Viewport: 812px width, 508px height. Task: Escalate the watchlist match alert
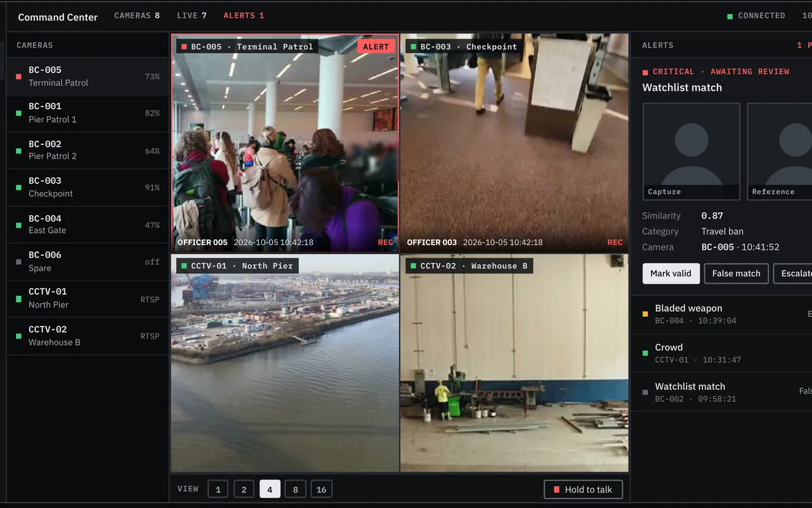pyautogui.click(x=793, y=274)
